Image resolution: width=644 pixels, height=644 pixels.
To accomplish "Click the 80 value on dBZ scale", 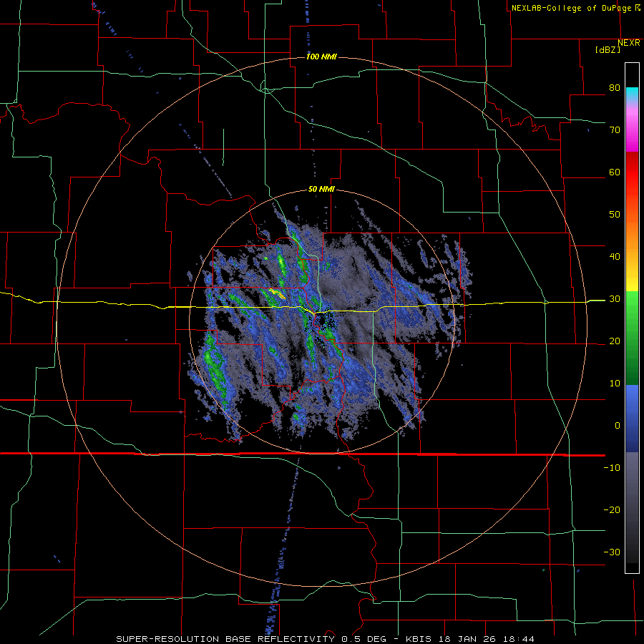I will pyautogui.click(x=615, y=88).
